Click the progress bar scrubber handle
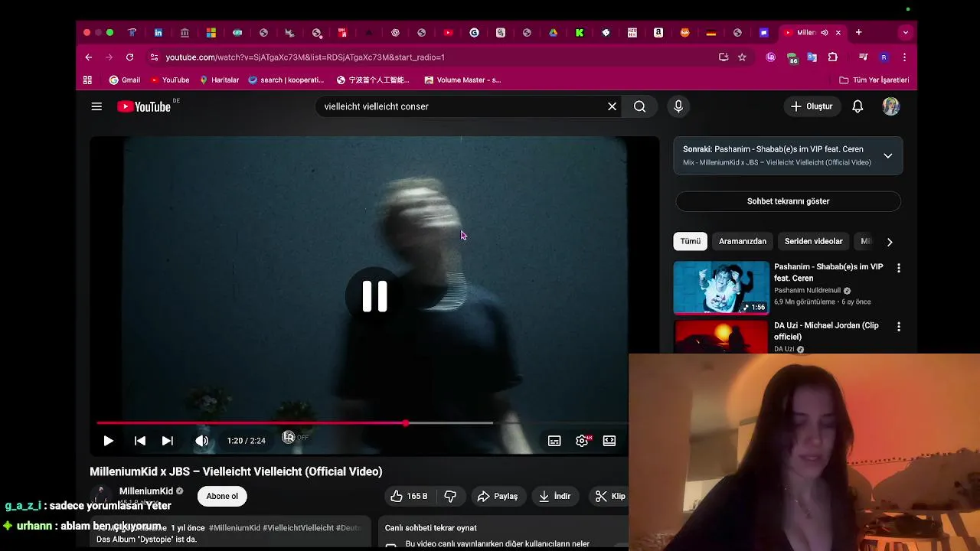The height and width of the screenshot is (551, 980). tap(406, 422)
